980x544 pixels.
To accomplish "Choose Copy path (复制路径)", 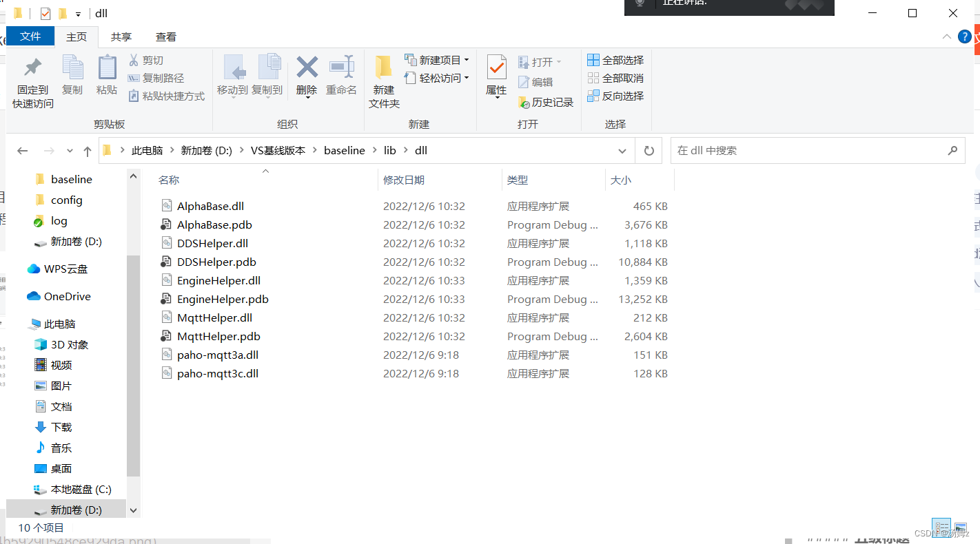I will [x=156, y=79].
